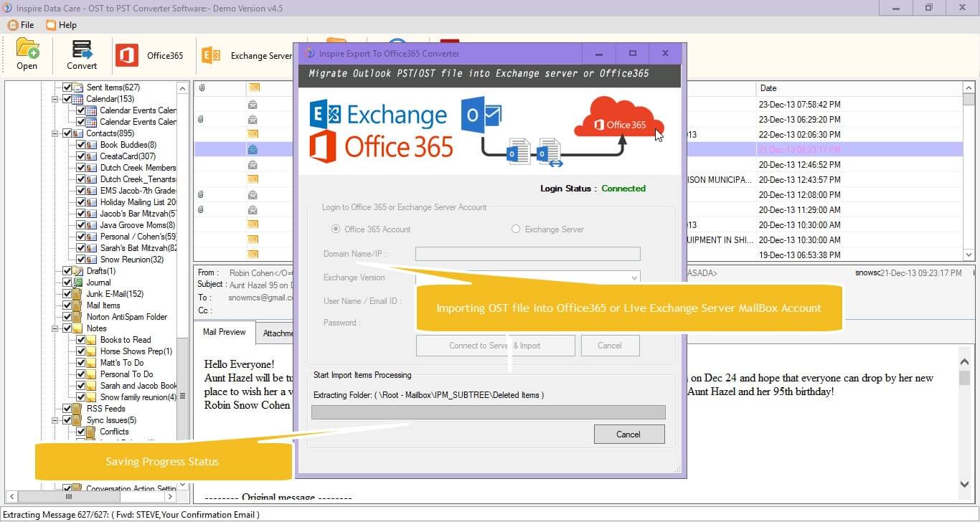Click the envelope icon of the 23-Dec-13 07:58:42 PM message

(253, 104)
